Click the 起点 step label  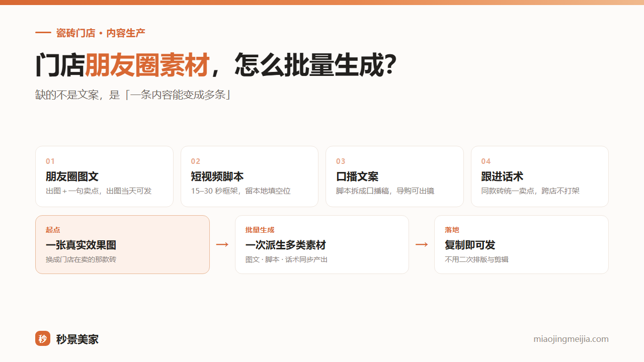(53, 230)
